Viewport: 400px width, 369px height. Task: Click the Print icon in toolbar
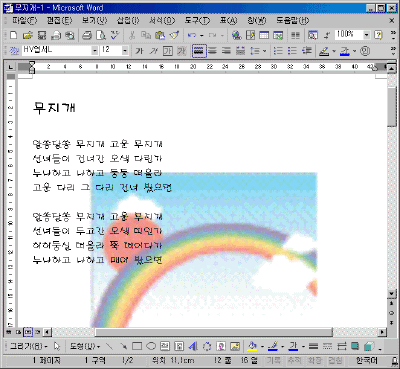coord(87,35)
